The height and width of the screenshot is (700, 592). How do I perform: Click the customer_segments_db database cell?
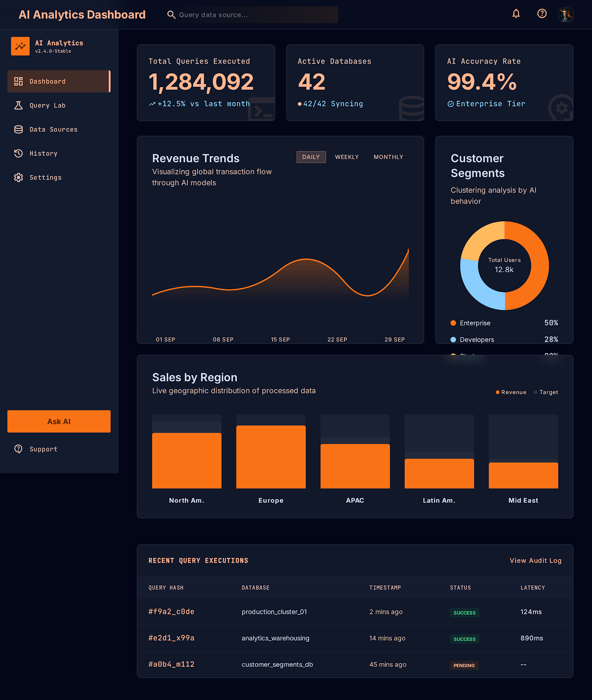click(277, 665)
